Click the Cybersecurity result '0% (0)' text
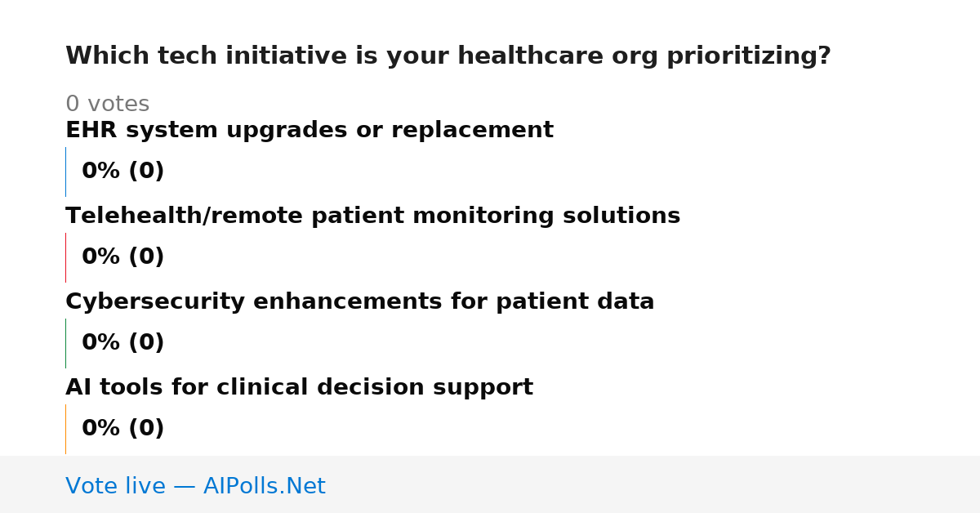The image size is (980, 513). (x=123, y=343)
